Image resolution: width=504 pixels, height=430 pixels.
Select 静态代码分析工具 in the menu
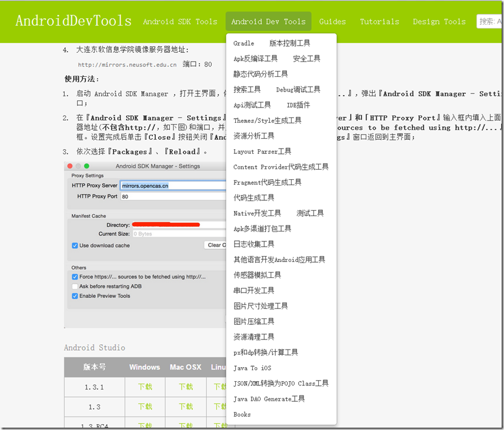tap(259, 74)
